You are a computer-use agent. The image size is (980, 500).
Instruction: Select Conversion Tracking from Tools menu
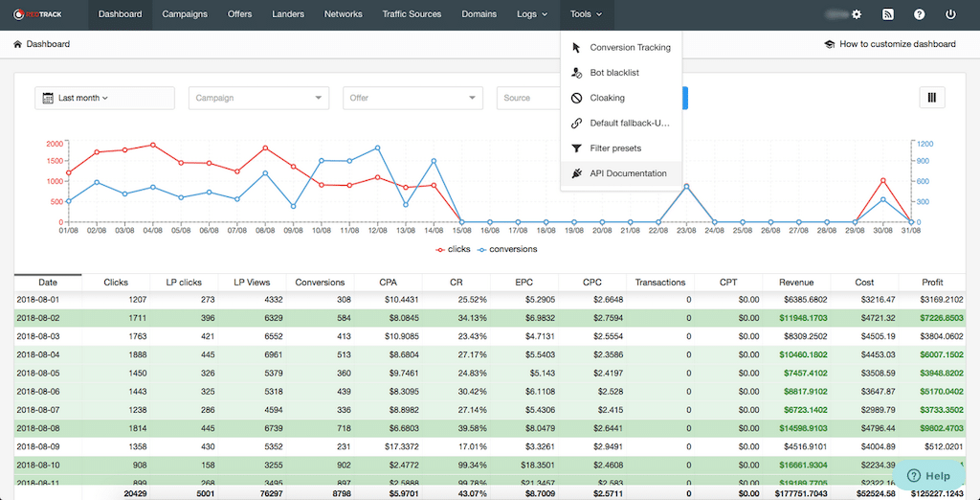click(x=629, y=48)
